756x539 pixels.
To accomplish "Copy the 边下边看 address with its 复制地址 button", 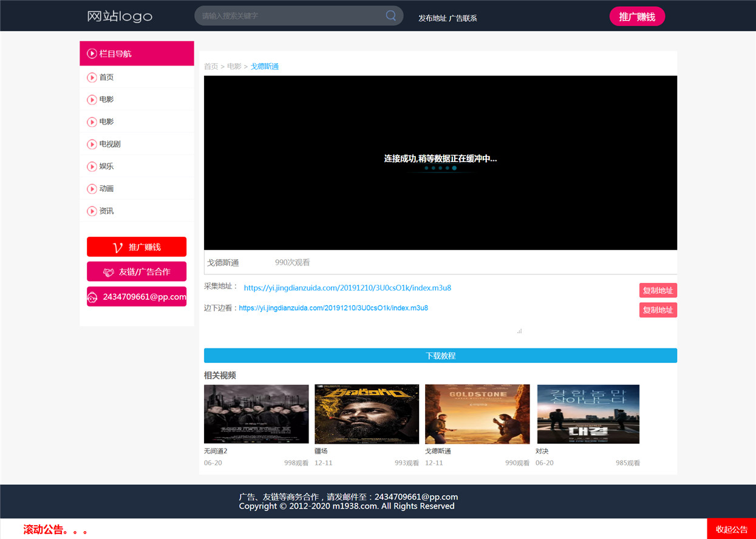I will [658, 310].
